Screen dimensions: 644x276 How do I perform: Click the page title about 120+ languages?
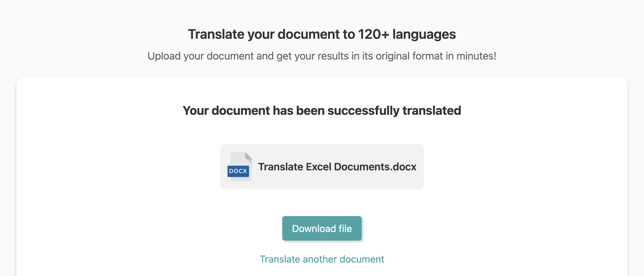[322, 34]
